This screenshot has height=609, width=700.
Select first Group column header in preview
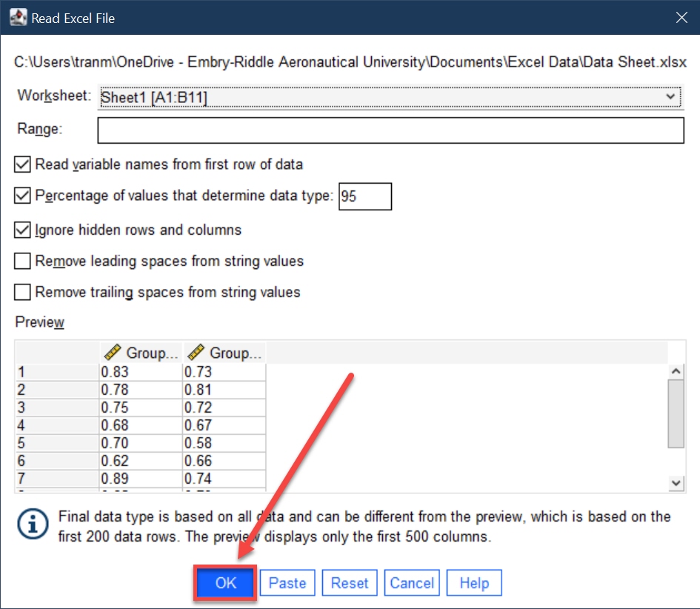point(141,353)
